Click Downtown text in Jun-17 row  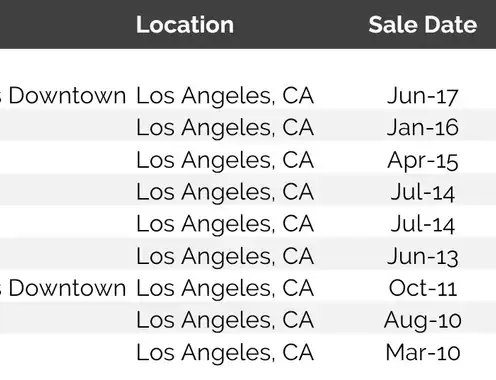tap(67, 96)
